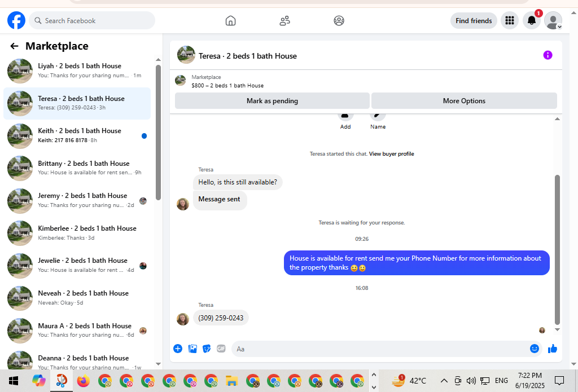The image size is (578, 392).
Task: Open the apps menu grid icon
Action: click(510, 20)
